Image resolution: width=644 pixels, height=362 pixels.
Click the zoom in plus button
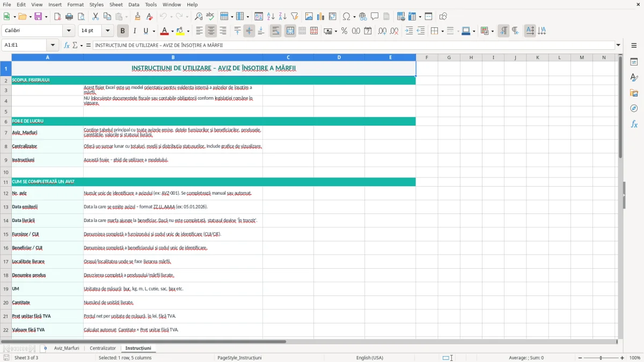tap(622, 358)
